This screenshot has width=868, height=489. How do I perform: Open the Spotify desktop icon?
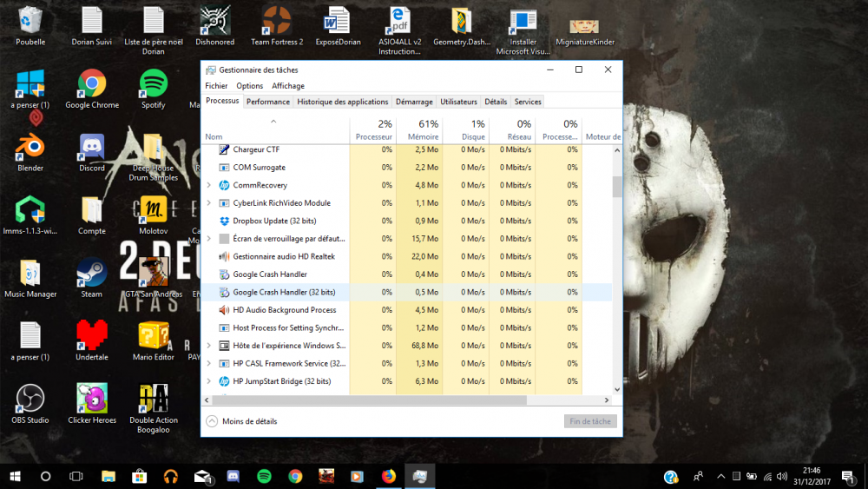(x=153, y=85)
